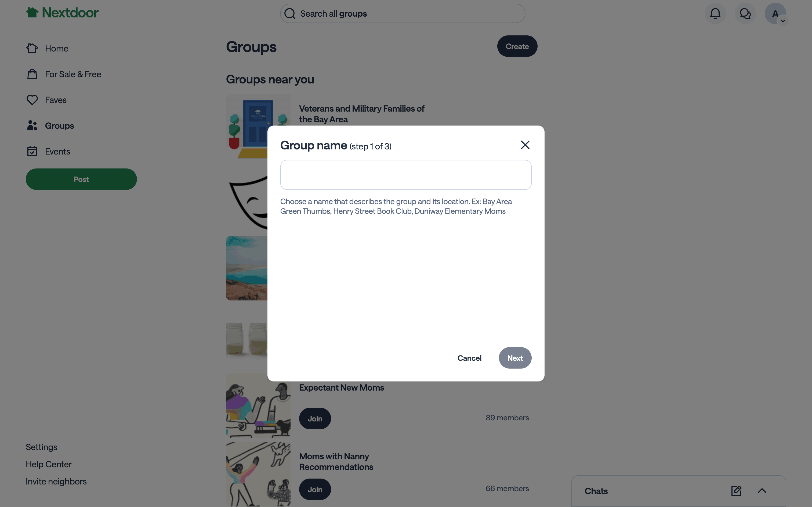Viewport: 812px width, 507px height.
Task: Open Settings in the sidebar
Action: point(42,447)
